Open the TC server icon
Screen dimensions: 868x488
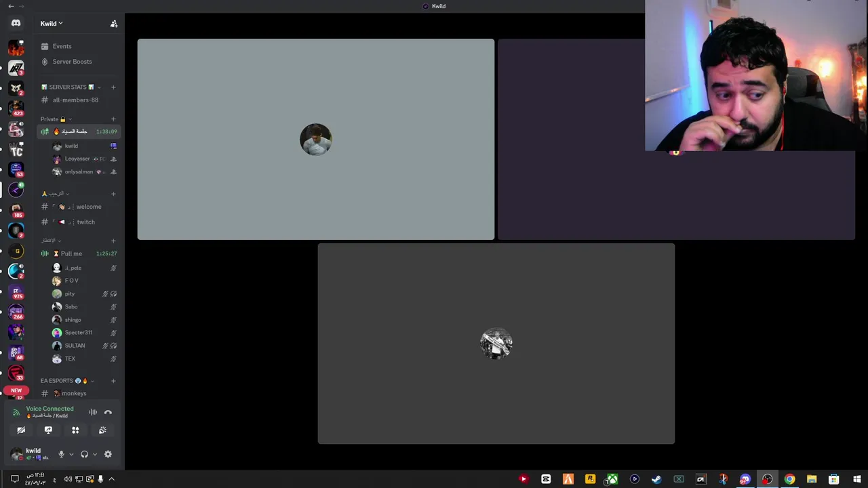[16, 148]
